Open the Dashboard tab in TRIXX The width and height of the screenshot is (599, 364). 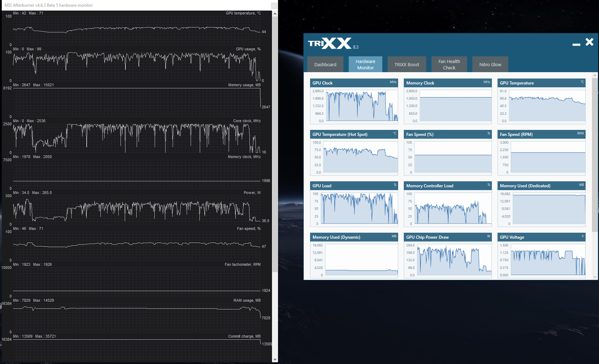coord(325,64)
